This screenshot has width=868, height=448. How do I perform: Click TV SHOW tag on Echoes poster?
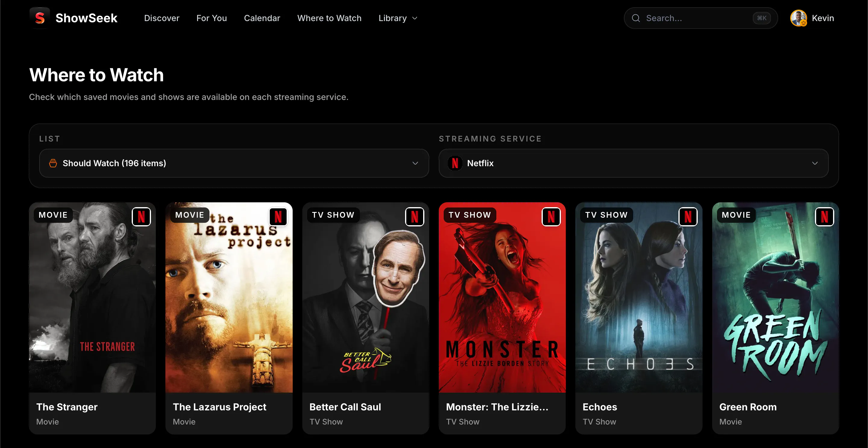tap(606, 215)
